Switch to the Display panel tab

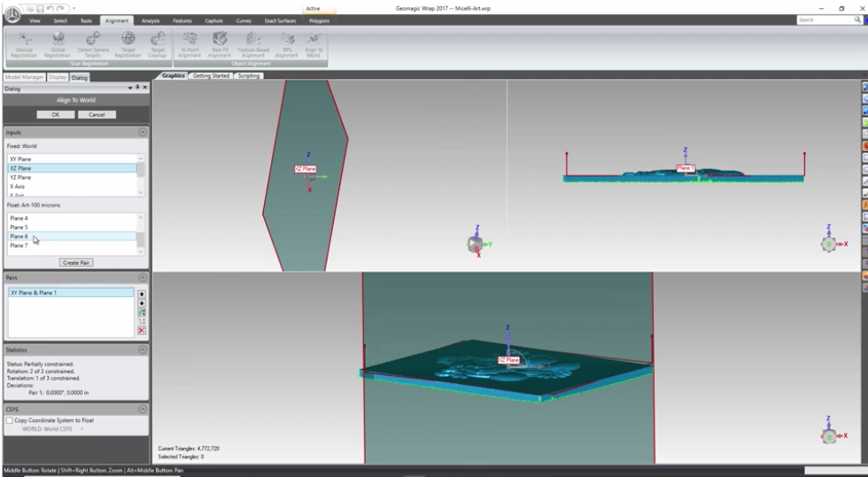tap(58, 77)
